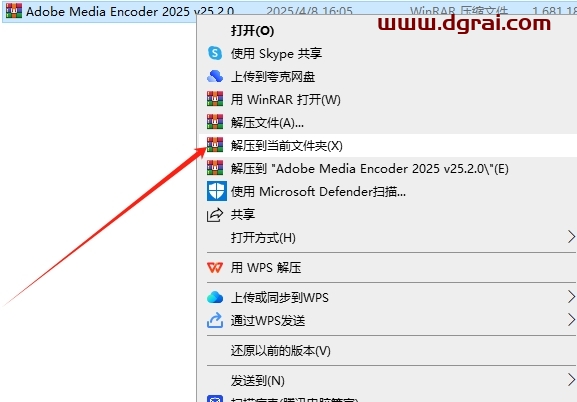Click WinRAR icon beside 解压到当前文件夹(X)
The image size is (577, 402).
pos(215,145)
